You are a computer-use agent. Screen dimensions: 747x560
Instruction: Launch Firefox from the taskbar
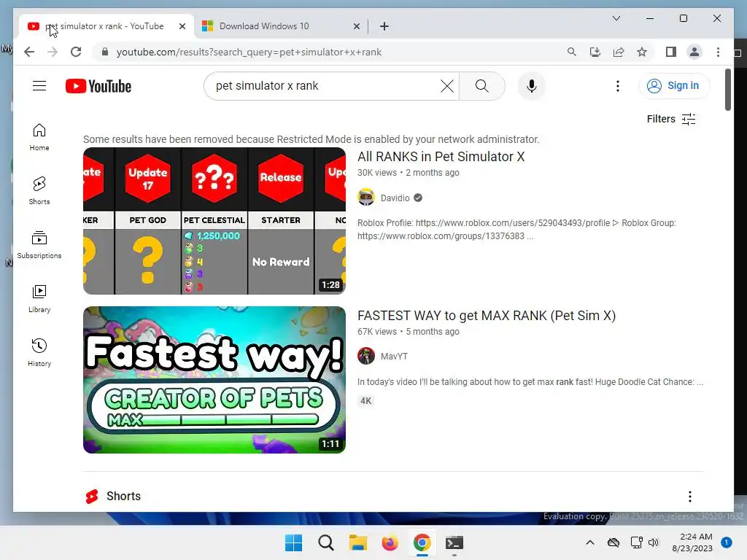point(390,542)
